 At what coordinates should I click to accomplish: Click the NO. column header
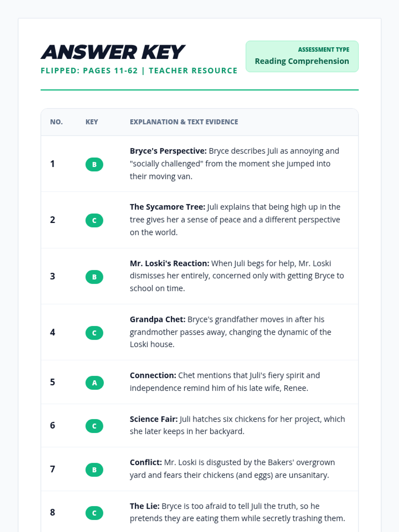pos(57,122)
